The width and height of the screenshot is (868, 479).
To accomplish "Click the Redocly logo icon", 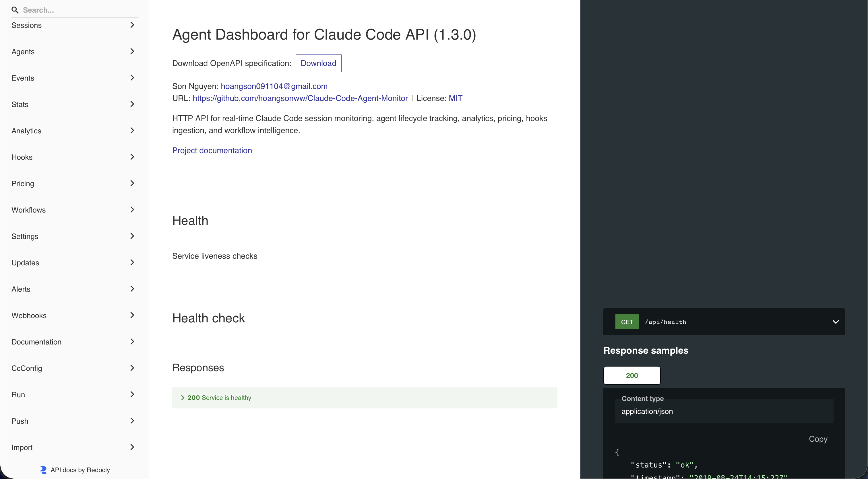I will pyautogui.click(x=43, y=470).
